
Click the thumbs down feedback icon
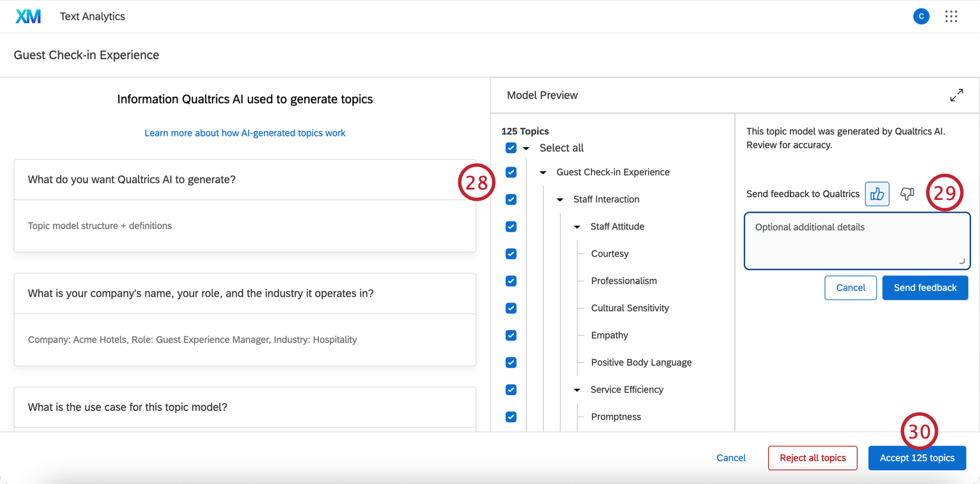tap(907, 194)
